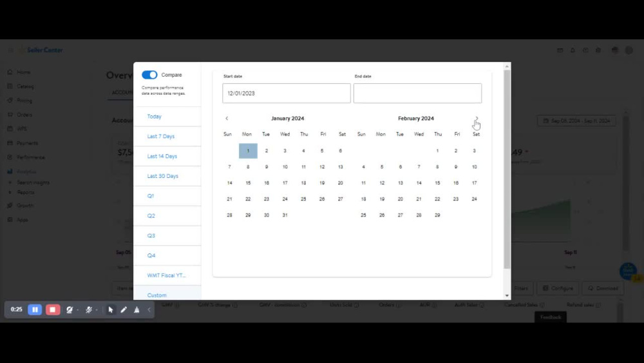Click the empty End date field
Image resolution: width=644 pixels, height=363 pixels.
(x=417, y=93)
